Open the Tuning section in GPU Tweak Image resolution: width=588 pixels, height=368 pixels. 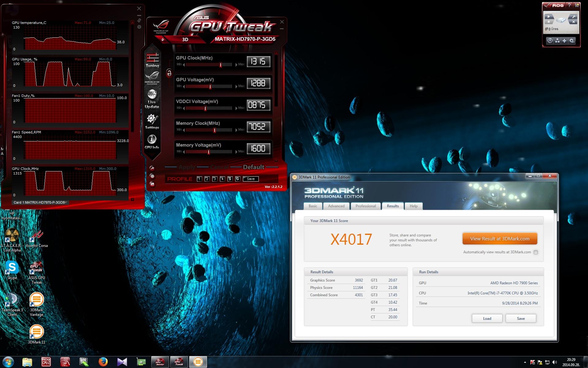click(x=152, y=60)
